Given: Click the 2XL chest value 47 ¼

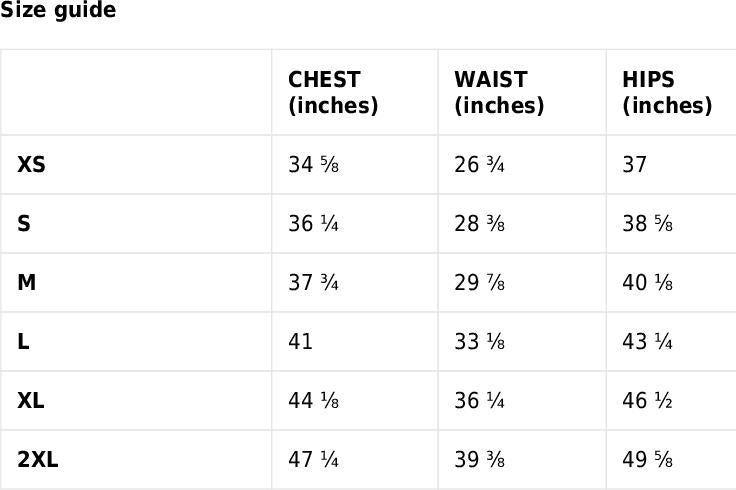Looking at the screenshot, I should click(313, 460).
